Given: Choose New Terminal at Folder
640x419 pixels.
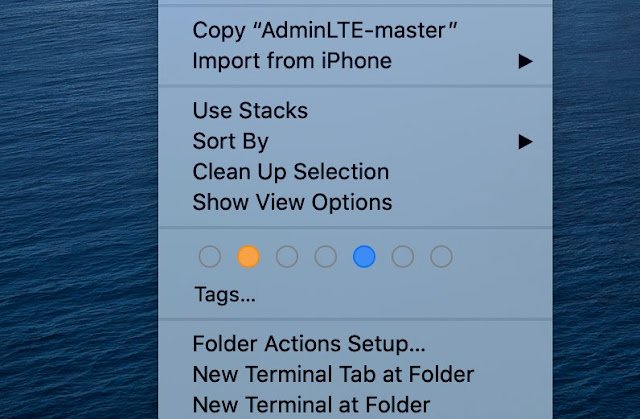Looking at the screenshot, I should (x=311, y=405).
